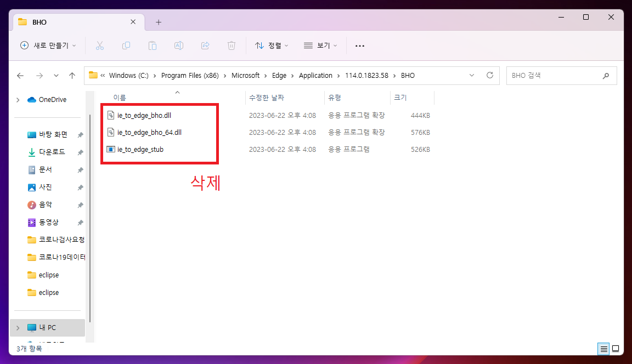Click the hidden path chevrons before Windows (C:)
This screenshot has width=632, height=364.
coord(103,75)
